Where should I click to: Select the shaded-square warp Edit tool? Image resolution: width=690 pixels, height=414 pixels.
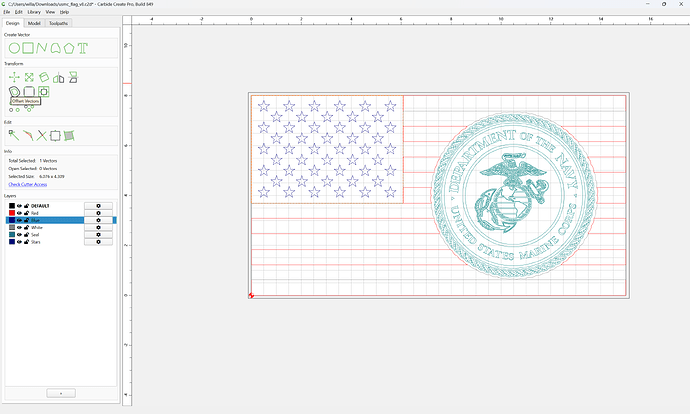69,136
